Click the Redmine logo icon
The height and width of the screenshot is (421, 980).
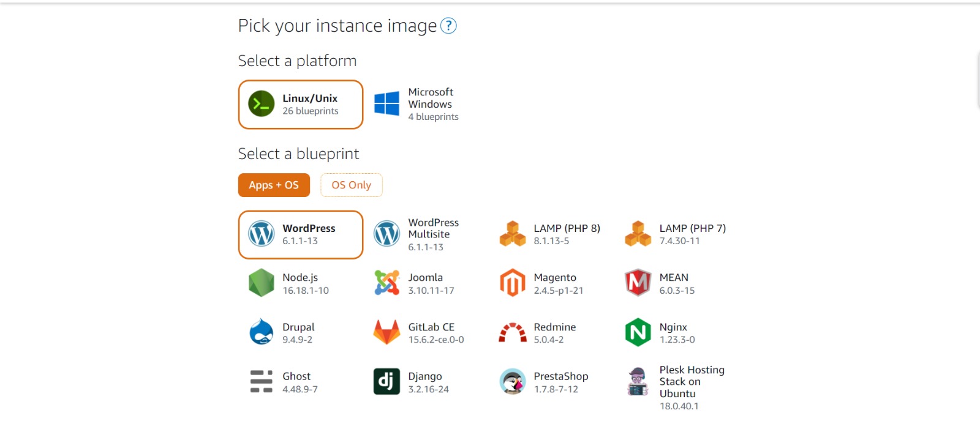point(513,332)
